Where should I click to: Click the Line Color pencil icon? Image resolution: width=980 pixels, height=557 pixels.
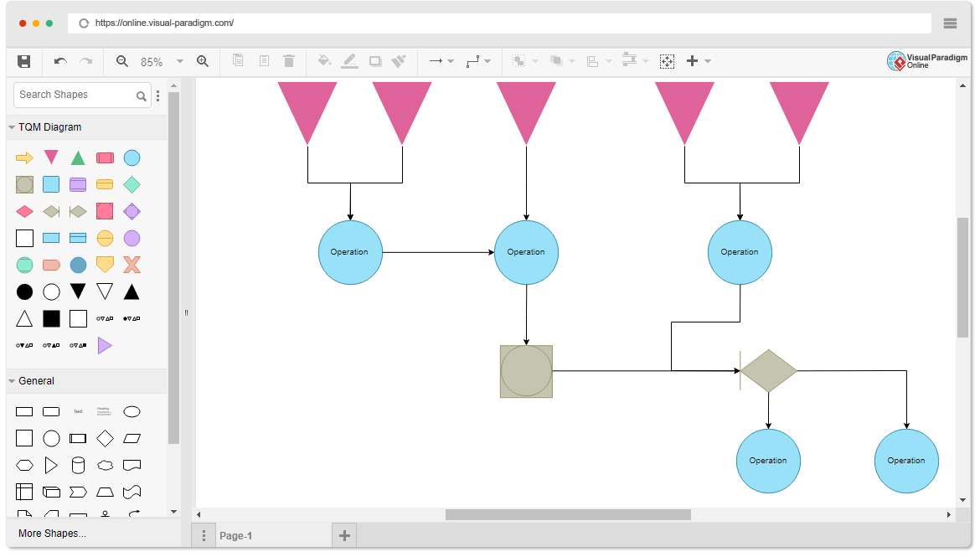[350, 60]
